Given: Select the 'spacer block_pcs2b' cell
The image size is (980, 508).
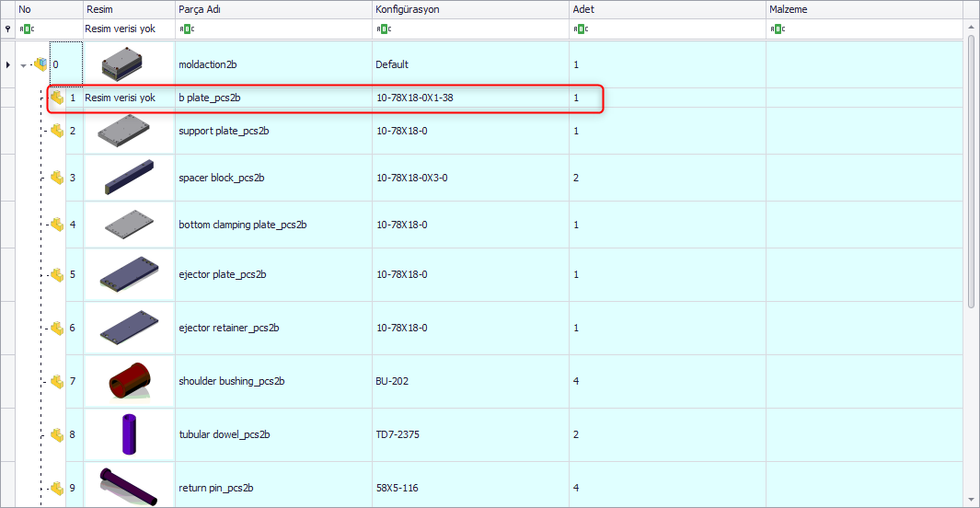Looking at the screenshot, I should point(273,178).
